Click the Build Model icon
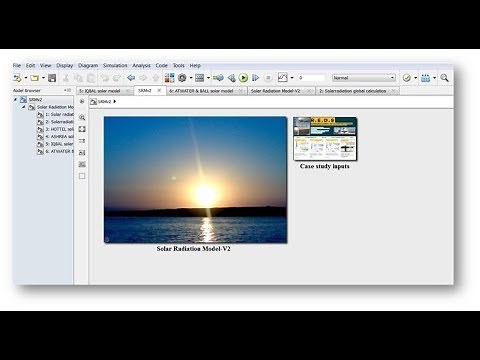 pyautogui.click(x=425, y=78)
